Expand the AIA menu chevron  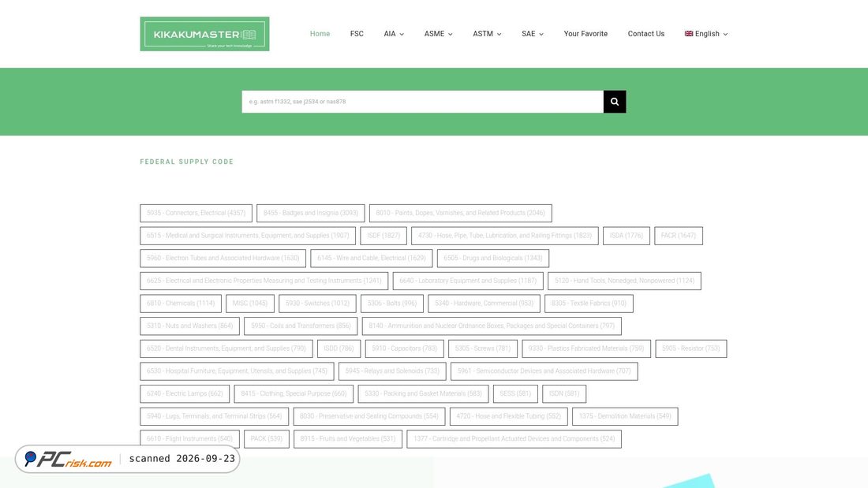coord(402,35)
